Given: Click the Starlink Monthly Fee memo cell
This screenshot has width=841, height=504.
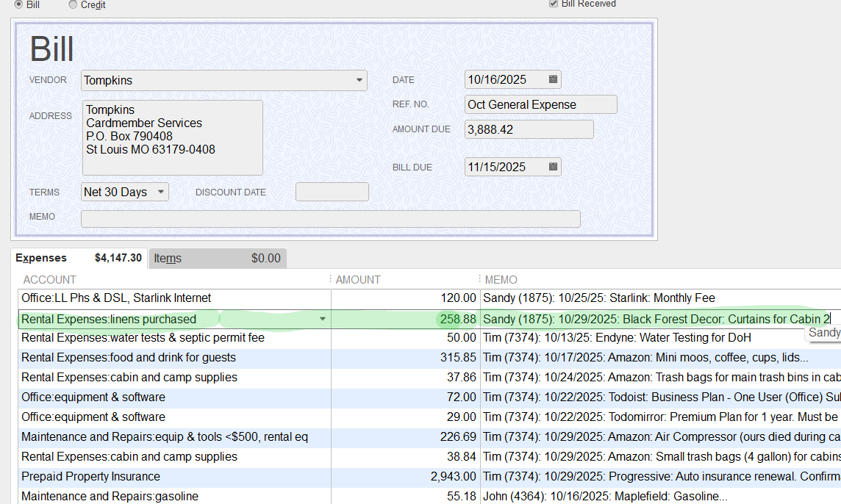Looking at the screenshot, I should [x=661, y=298].
